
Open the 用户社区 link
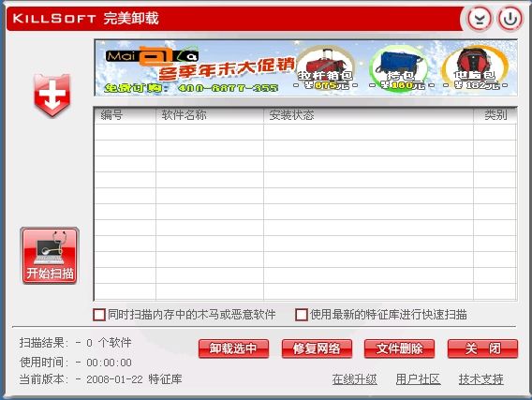tap(418, 379)
